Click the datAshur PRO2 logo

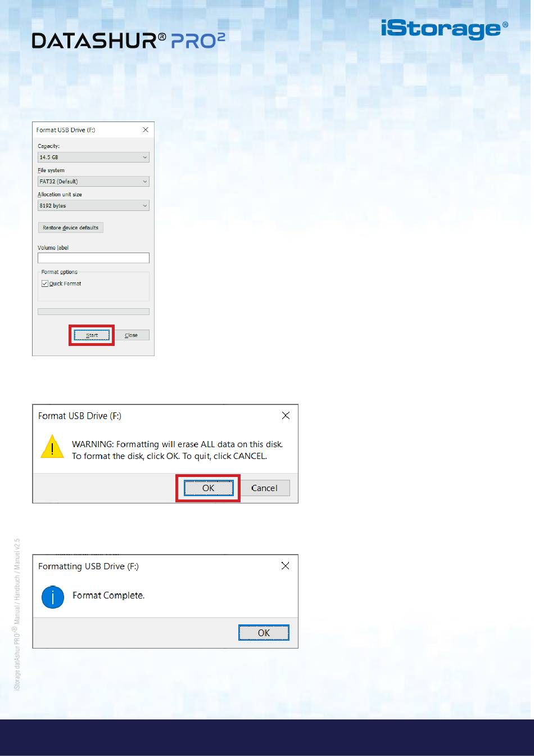click(x=129, y=40)
